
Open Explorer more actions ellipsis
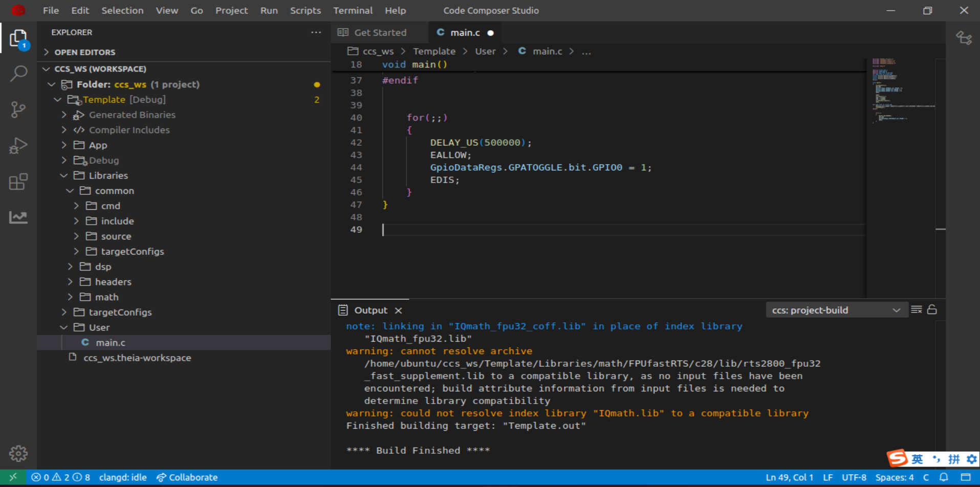tap(316, 32)
